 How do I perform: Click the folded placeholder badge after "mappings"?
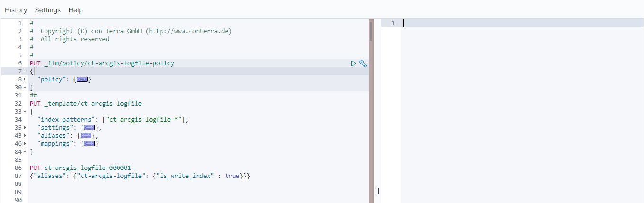(x=90, y=144)
